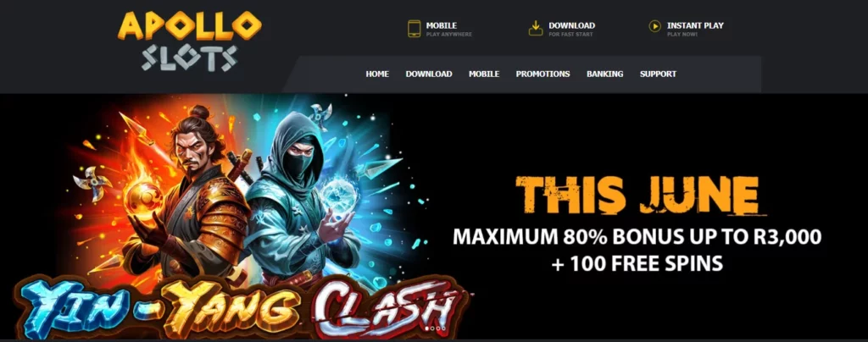Open Download in the navigation bar
868x342 pixels.
(428, 74)
